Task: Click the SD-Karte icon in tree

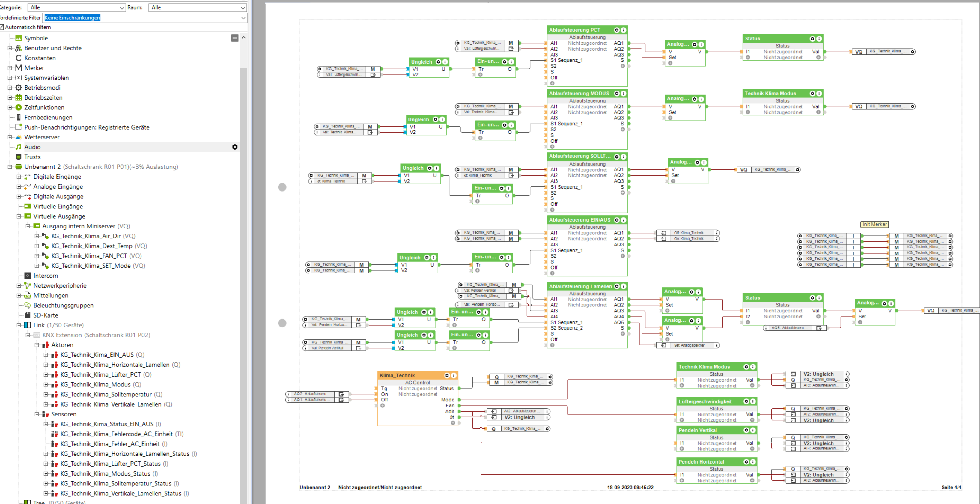Action: tap(27, 315)
